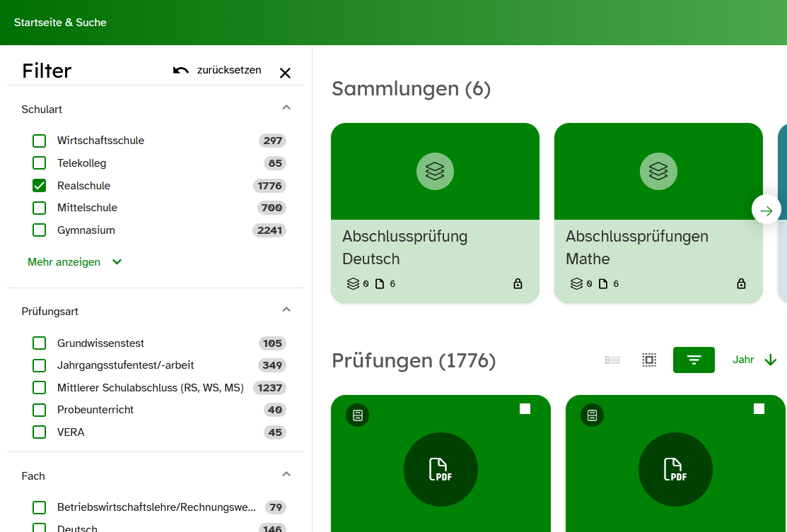This screenshot has height=532, width=787.
Task: Close the Filter panel with the X
Action: click(285, 73)
